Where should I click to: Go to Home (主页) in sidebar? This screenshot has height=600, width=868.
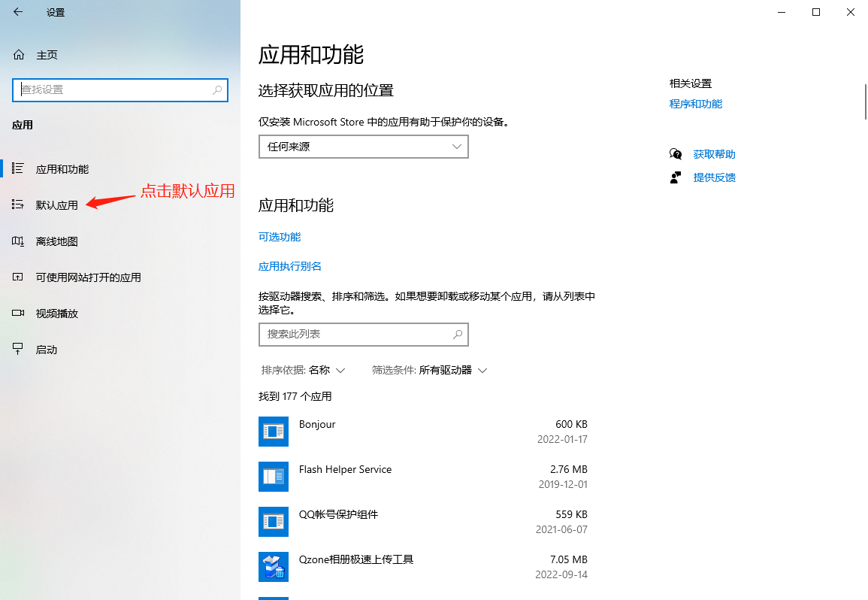(47, 55)
